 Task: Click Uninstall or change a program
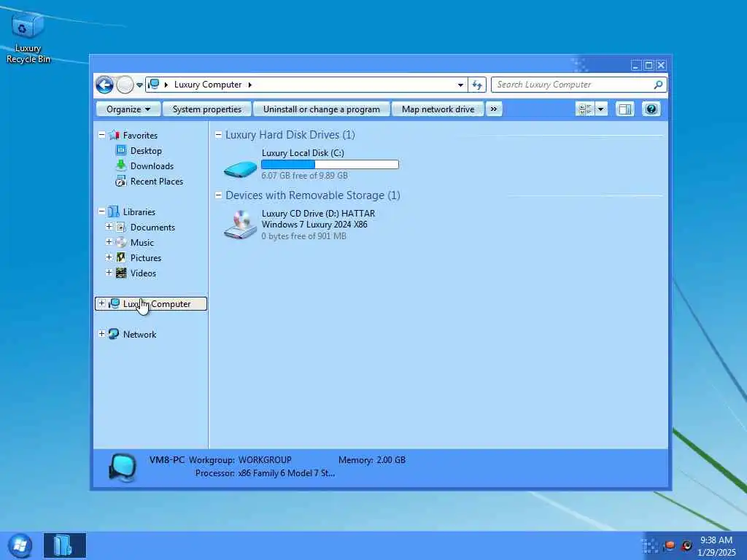322,109
